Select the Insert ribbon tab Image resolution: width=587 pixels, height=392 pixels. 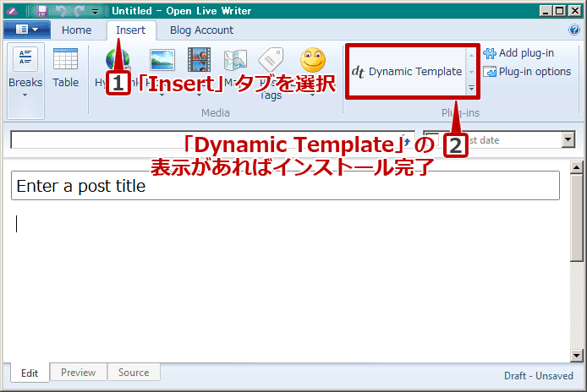tap(130, 30)
